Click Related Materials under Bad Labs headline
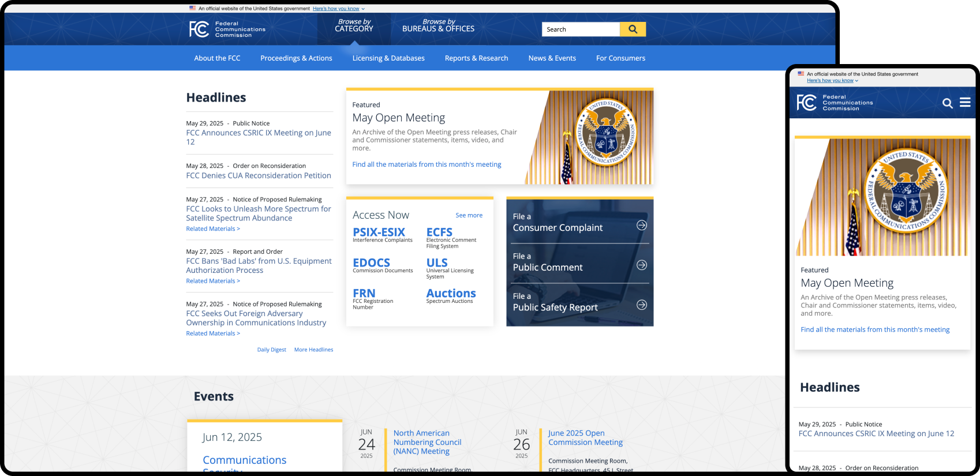The height and width of the screenshot is (476, 980). pos(212,281)
